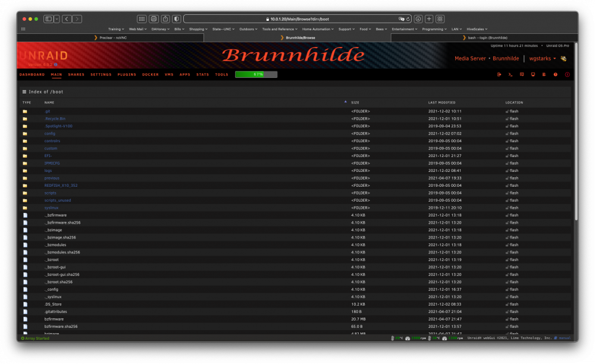Open the Info monitor icon in header
The image size is (595, 364).
pyautogui.click(x=533, y=75)
